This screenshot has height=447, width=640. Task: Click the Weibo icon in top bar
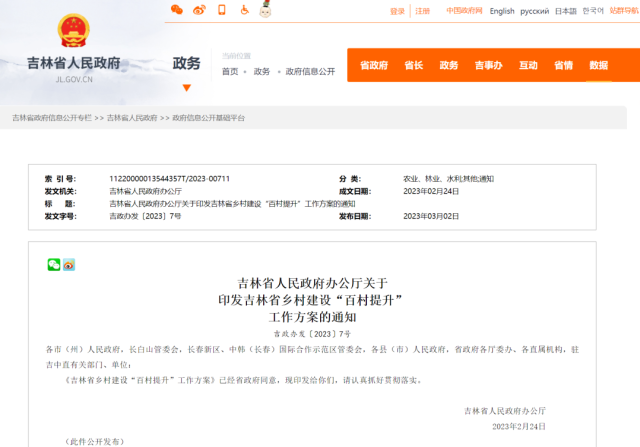coord(199,10)
